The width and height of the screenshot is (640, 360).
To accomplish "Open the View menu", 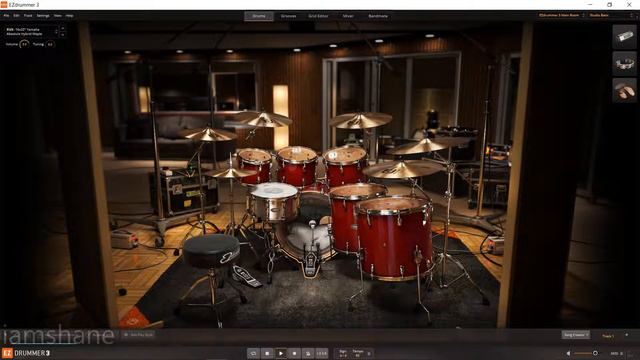I will coord(58,16).
